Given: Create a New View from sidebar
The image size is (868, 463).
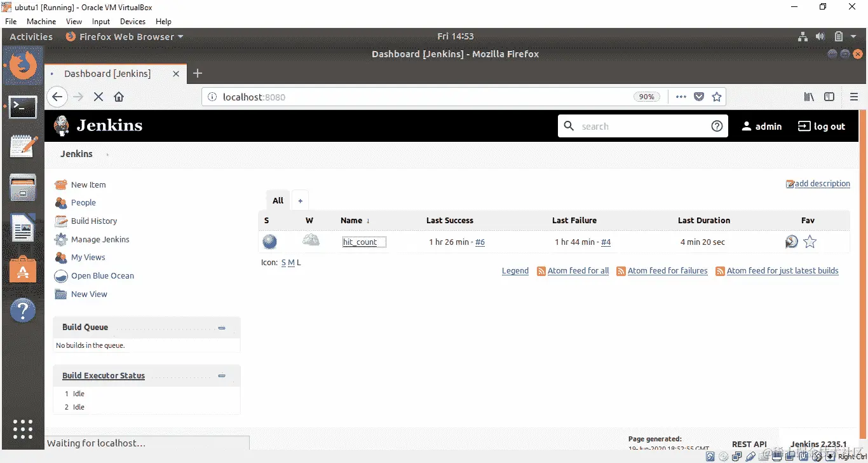Looking at the screenshot, I should (89, 294).
